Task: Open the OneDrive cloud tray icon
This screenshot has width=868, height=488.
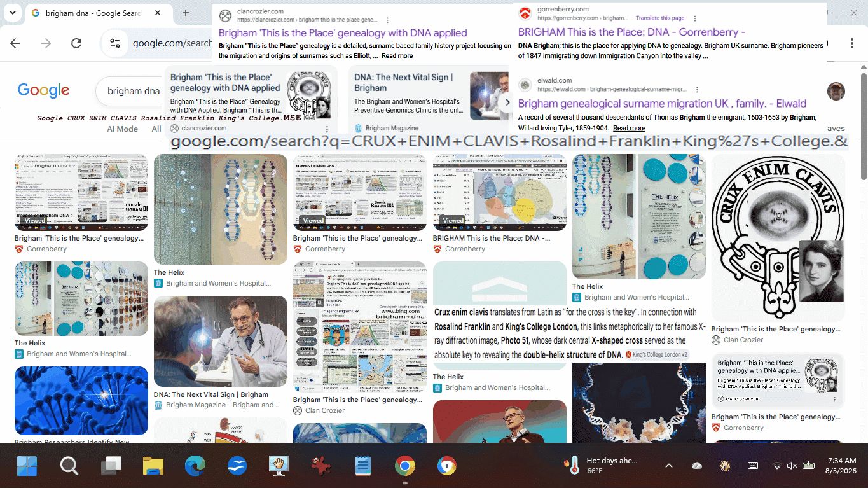Action: (697, 466)
